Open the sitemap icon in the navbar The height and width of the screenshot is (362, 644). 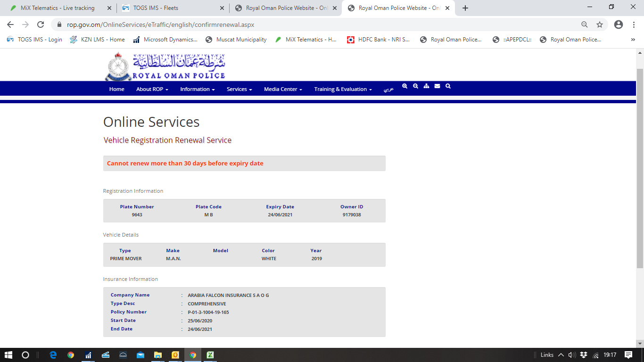click(x=426, y=86)
